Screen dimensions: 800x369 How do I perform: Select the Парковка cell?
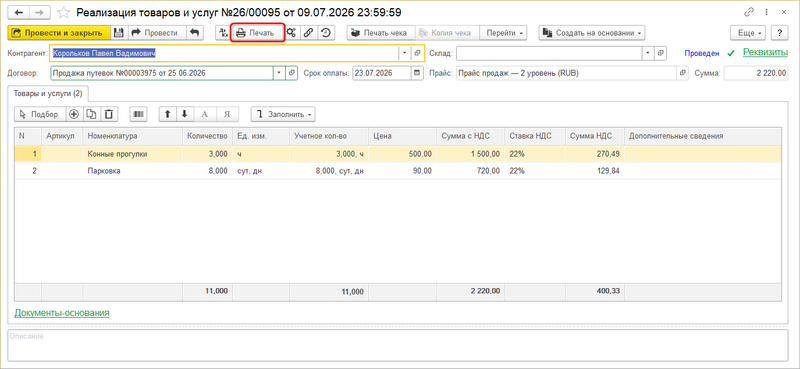click(133, 171)
